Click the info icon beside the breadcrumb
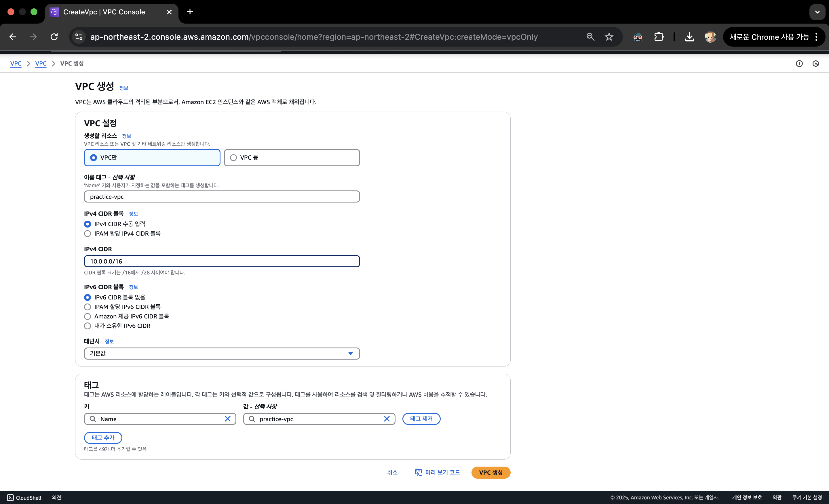 click(799, 64)
